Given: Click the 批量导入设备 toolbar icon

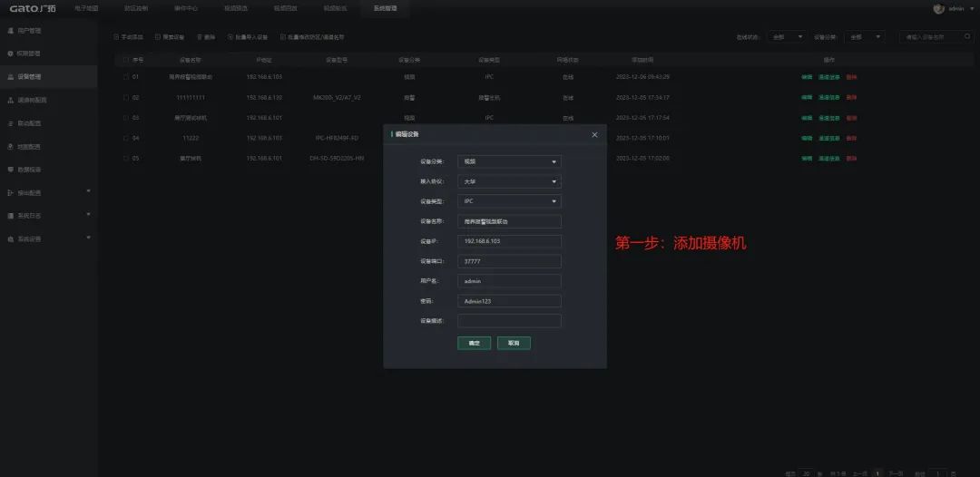Looking at the screenshot, I should coord(230,37).
